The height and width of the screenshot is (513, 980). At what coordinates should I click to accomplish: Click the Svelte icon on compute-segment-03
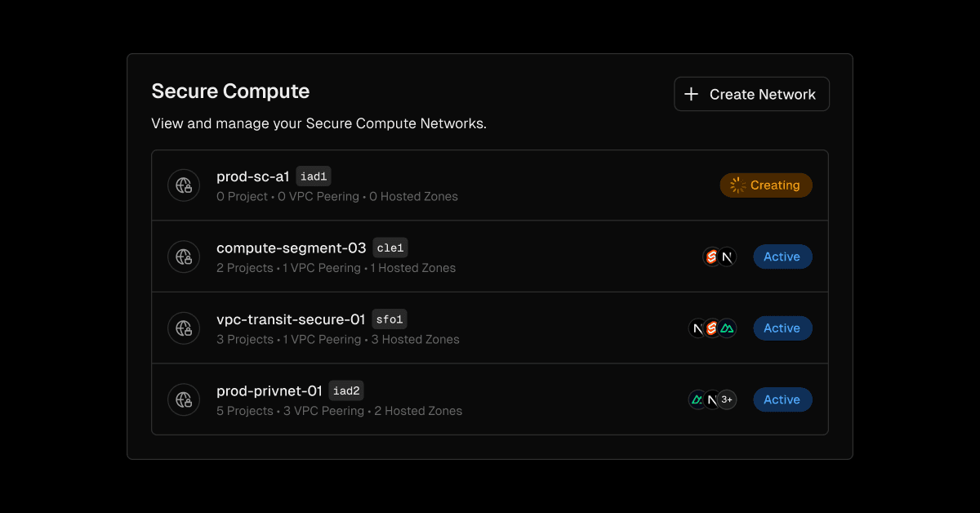(x=711, y=256)
